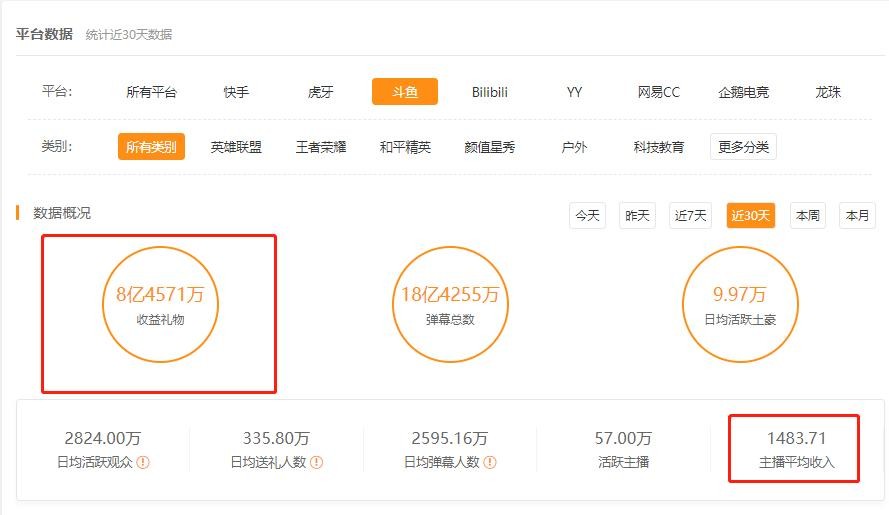Select the 斗鱼 platform filter
The image size is (889, 515).
pyautogui.click(x=404, y=92)
